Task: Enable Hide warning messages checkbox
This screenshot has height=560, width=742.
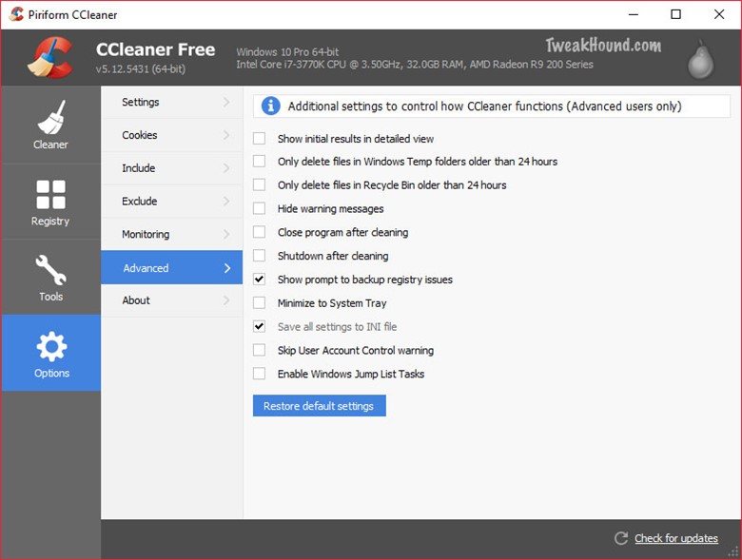Action: 260,208
